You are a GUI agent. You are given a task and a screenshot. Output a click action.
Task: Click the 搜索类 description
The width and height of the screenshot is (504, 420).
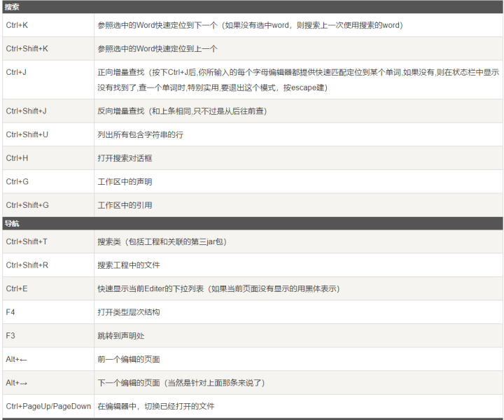coord(162,241)
